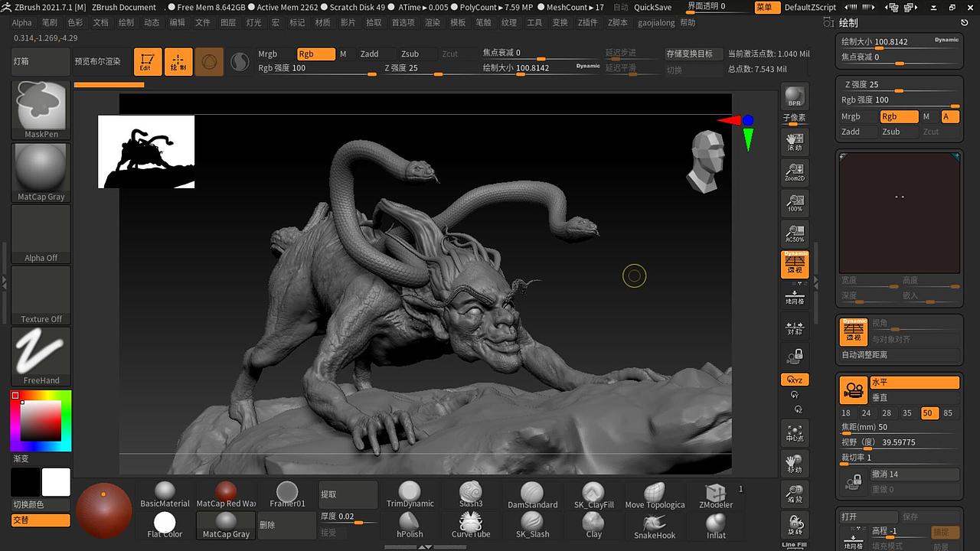Pick the Slash3 brush
The height and width of the screenshot is (551, 980).
pos(471,494)
